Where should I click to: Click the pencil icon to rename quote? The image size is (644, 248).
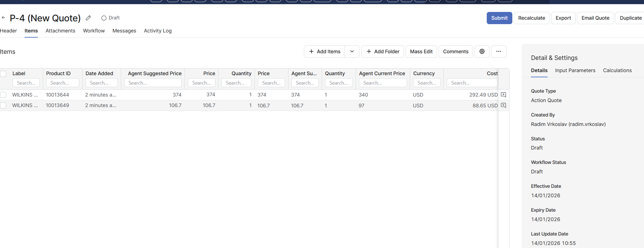88,18
